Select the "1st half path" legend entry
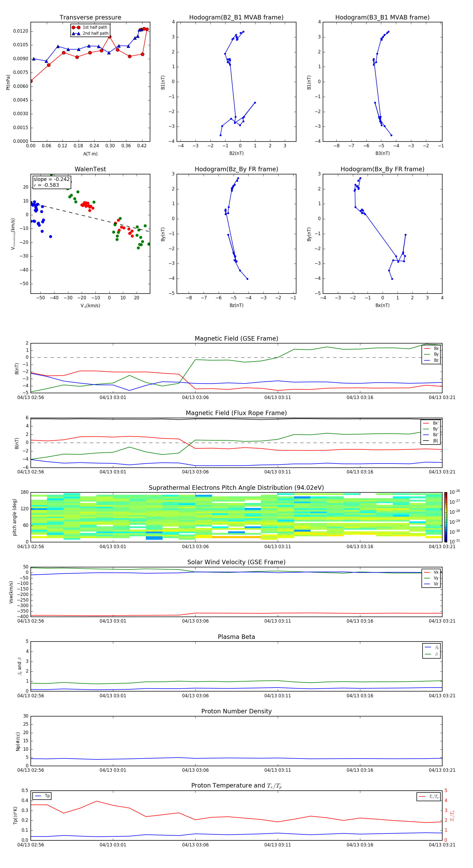Viewport: 473px width, 868px height. pos(90,27)
